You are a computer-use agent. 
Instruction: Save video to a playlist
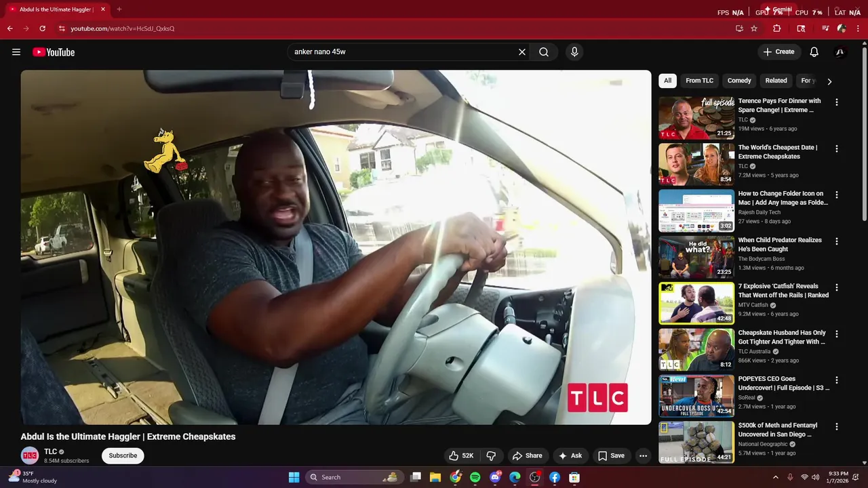coord(610,455)
